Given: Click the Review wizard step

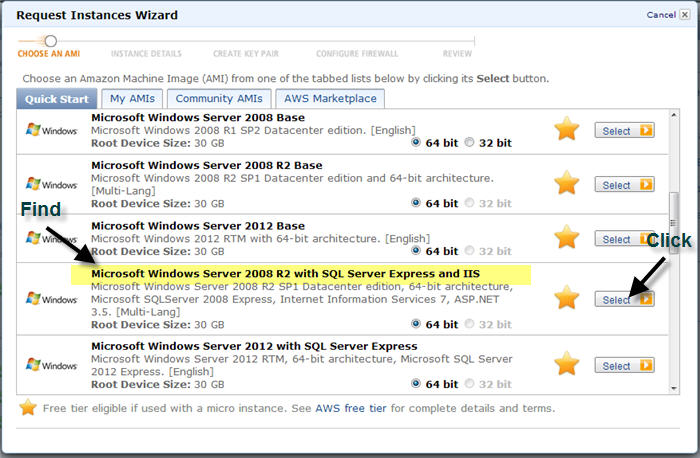Looking at the screenshot, I should [457, 54].
